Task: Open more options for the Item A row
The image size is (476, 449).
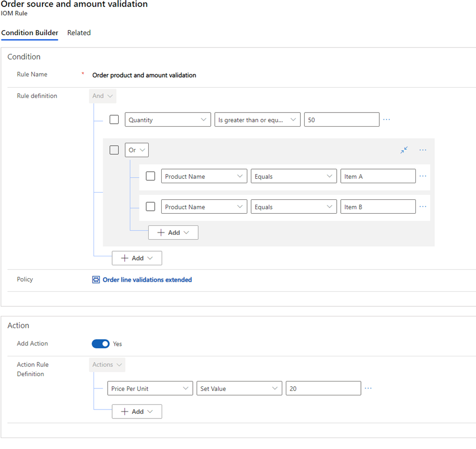Action: click(422, 176)
